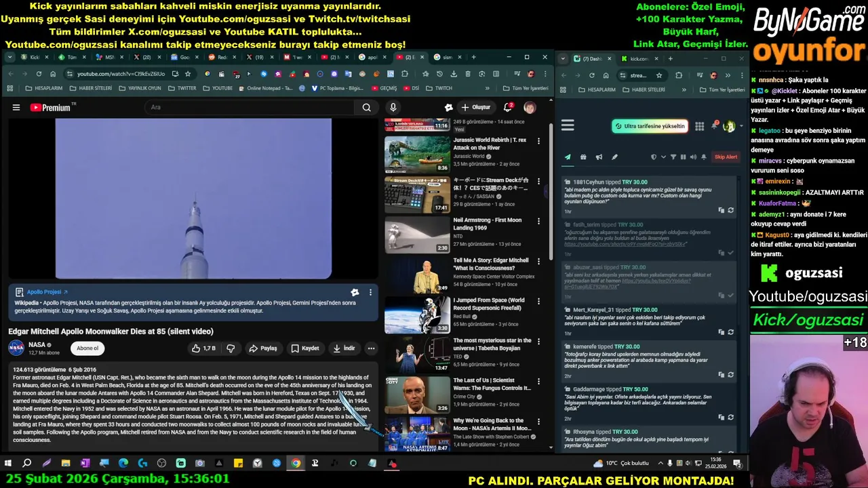Click the YouTube search magnifier button
Screen dimensions: 868x488
tap(366, 107)
